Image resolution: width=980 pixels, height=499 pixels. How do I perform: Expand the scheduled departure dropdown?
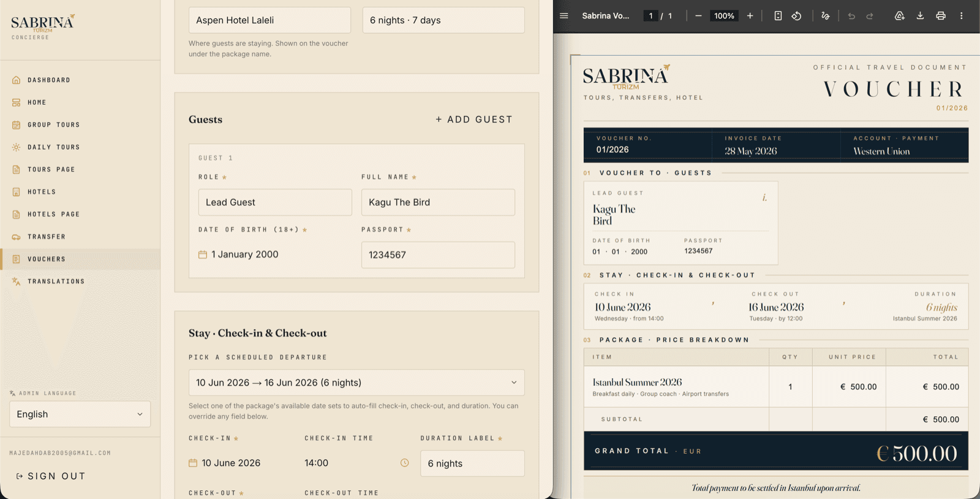pyautogui.click(x=356, y=383)
